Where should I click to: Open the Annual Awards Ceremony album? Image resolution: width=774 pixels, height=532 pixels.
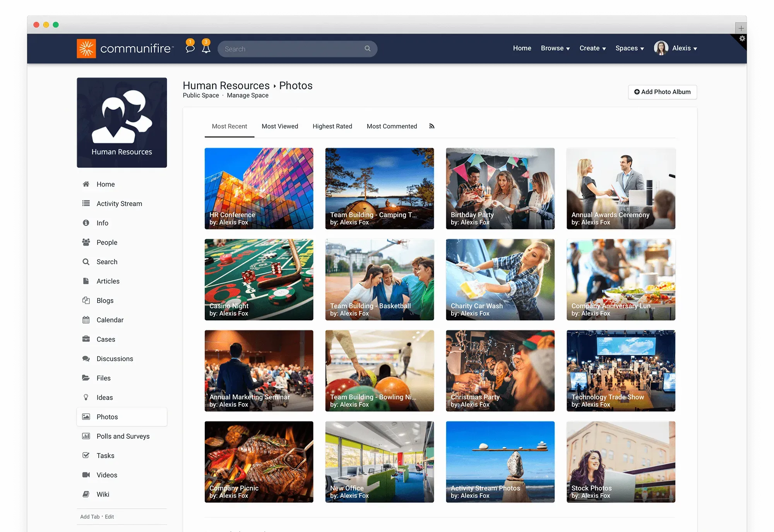(x=621, y=188)
